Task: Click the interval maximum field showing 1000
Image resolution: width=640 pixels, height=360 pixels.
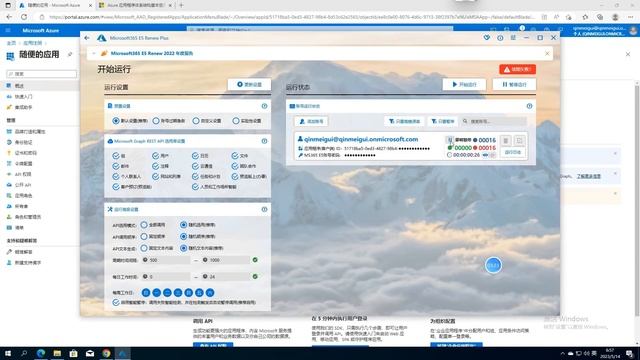Action: pos(226,260)
